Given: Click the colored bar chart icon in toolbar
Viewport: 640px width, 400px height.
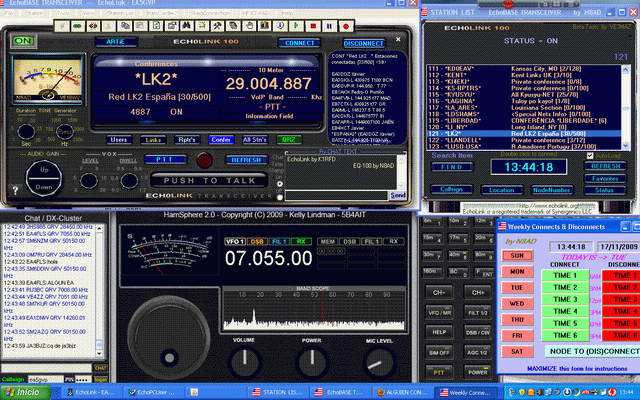Looking at the screenshot, I should (x=264, y=26).
